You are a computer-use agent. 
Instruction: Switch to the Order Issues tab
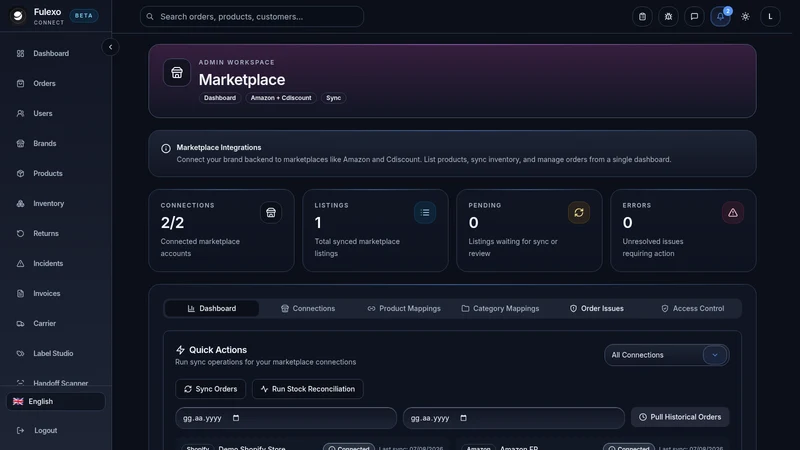point(596,309)
